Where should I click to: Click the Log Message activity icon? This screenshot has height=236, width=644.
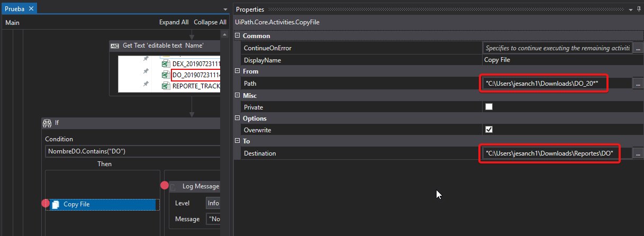point(173,187)
